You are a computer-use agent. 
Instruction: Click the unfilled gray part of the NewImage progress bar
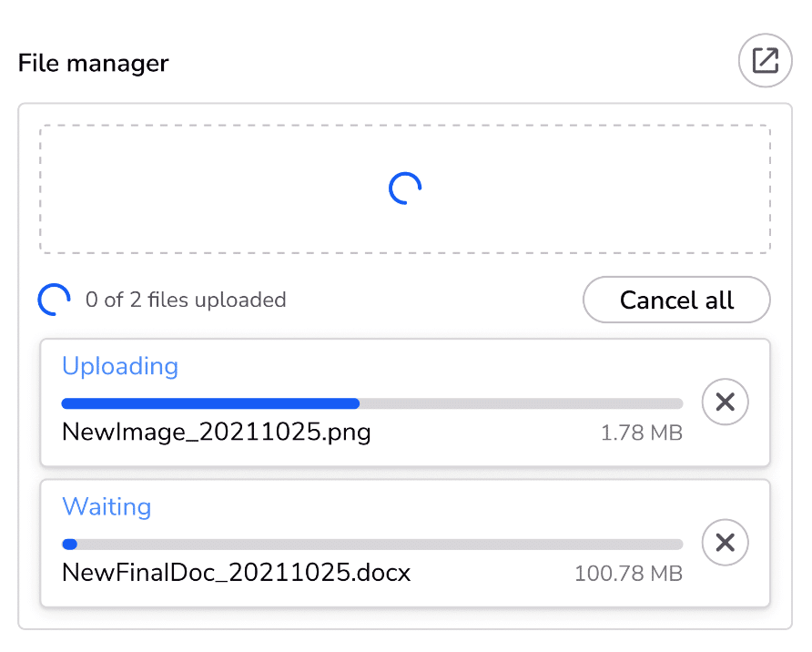tap(519, 403)
